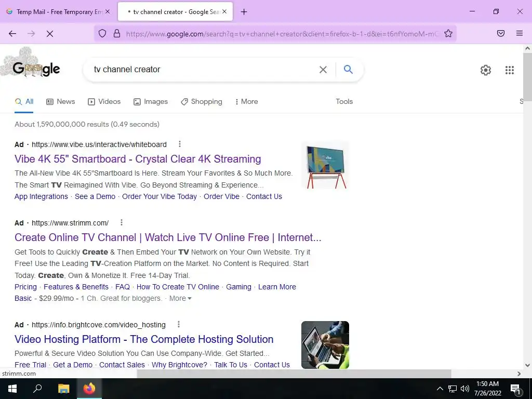Close the Google Search tab

pos(224,11)
